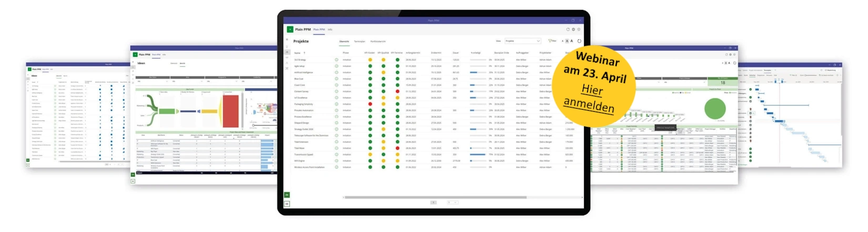Click the Strategy Outlet 2030 progress bar
Image resolution: width=868 pixels, height=232 pixels.
(477, 129)
